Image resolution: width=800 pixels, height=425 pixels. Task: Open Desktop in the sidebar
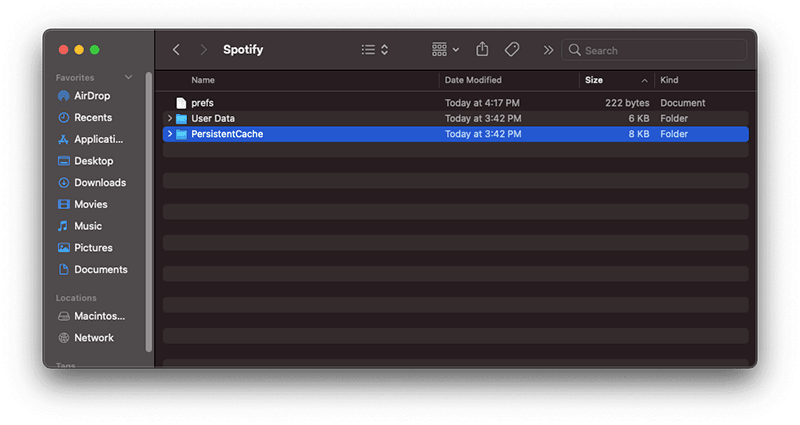pos(92,161)
